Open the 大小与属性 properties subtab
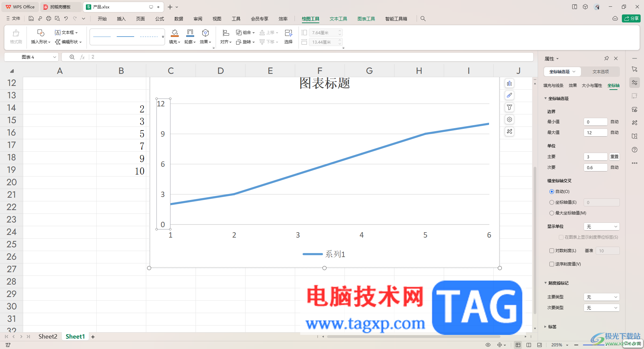 coord(592,86)
